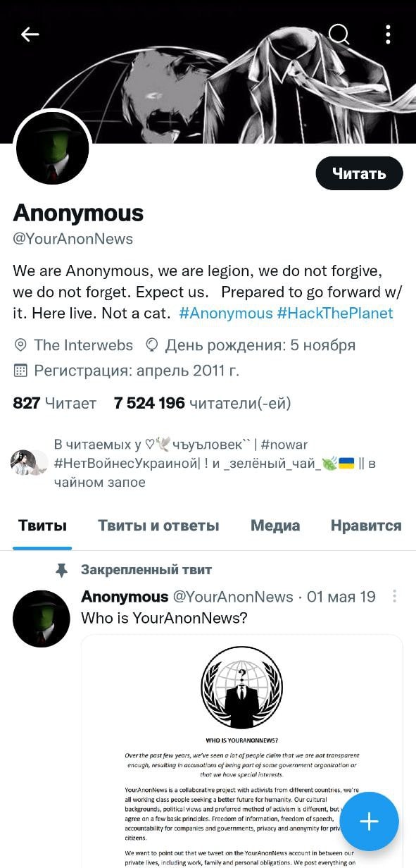This screenshot has height=868, width=416.
Task: Tap the Anonymous profile avatar
Action: (53, 148)
